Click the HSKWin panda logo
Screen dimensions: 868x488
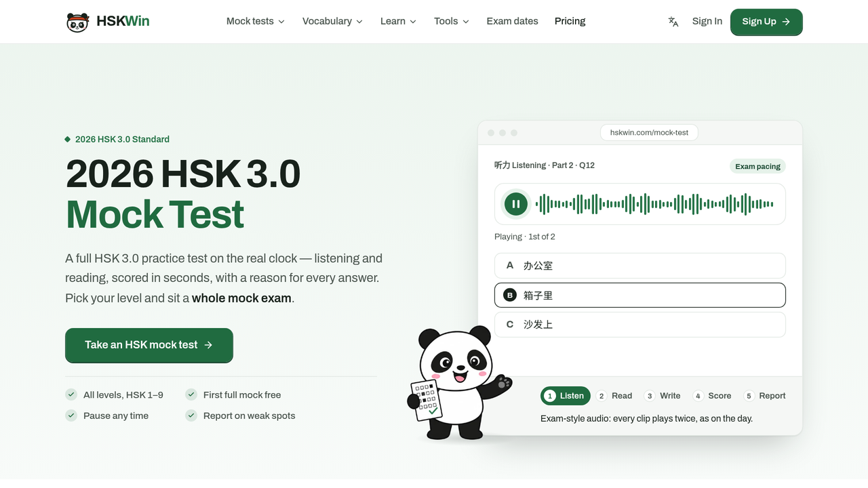click(x=78, y=22)
